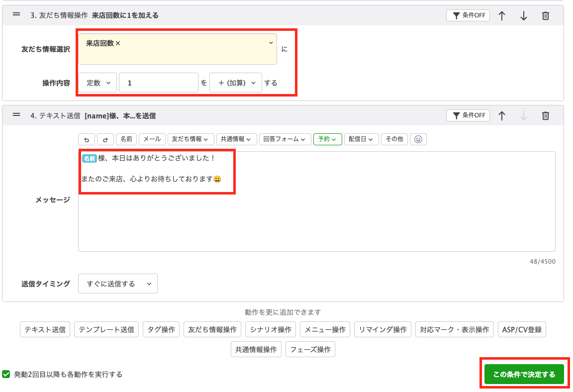Open the emoji picker icon
Viewport: 573px width, 392px height.
coord(418,139)
